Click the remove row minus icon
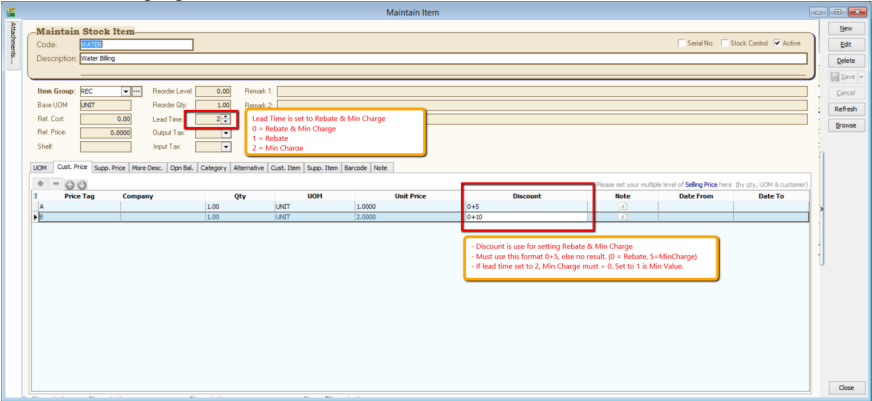The height and width of the screenshot is (401, 872). click(x=54, y=184)
